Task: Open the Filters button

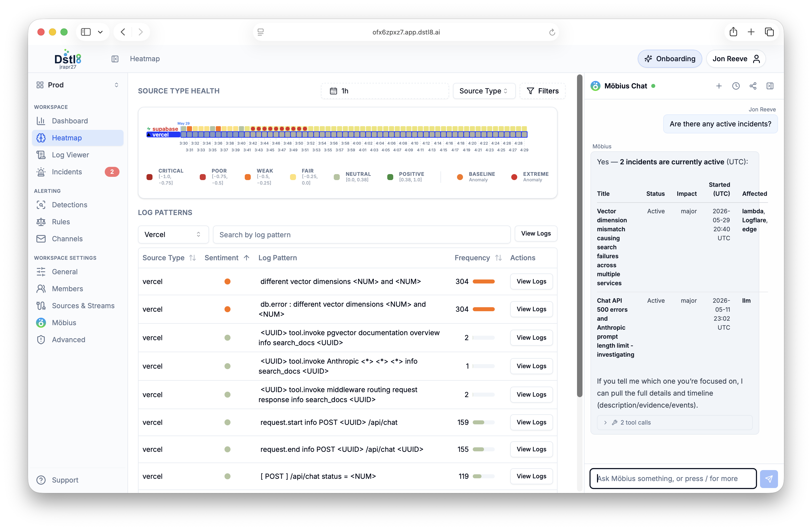Action: pos(542,91)
